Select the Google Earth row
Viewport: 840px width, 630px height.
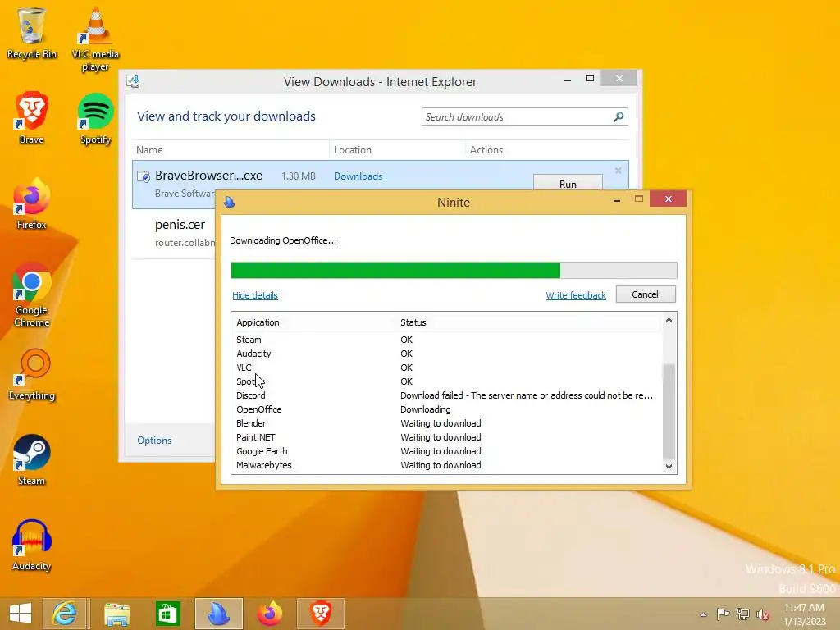pos(447,451)
